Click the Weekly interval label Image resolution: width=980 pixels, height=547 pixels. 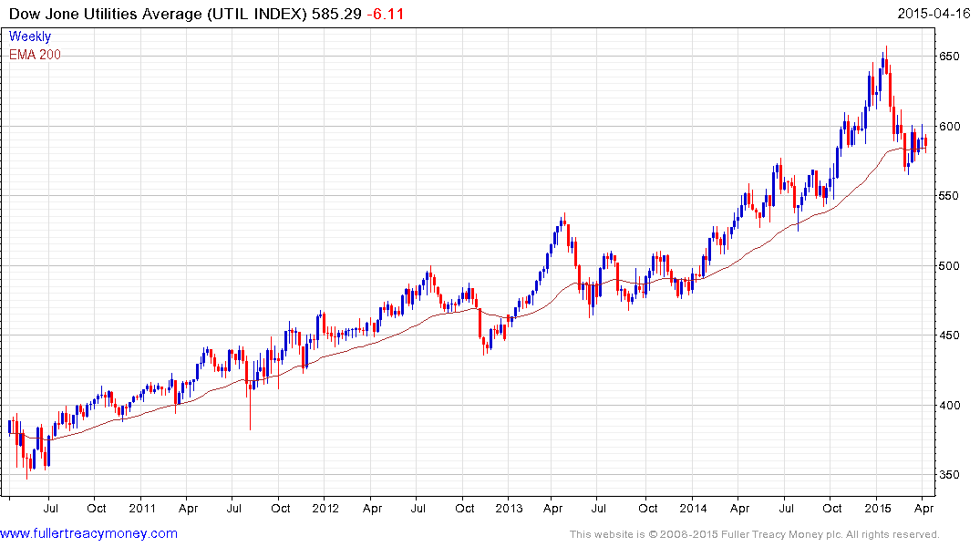30,37
